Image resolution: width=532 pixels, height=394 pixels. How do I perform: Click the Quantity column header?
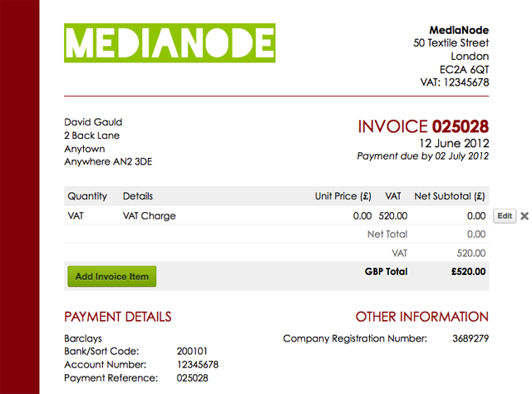pyautogui.click(x=87, y=196)
